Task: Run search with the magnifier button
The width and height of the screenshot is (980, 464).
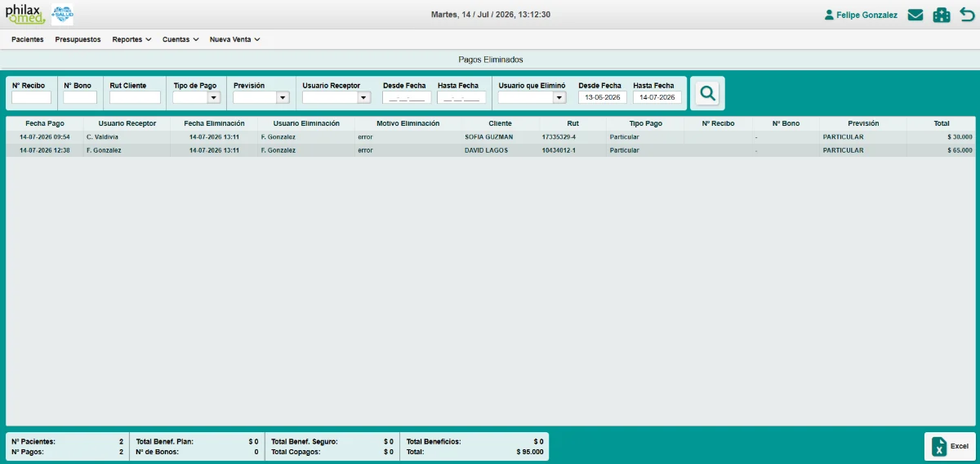Action: click(x=707, y=93)
